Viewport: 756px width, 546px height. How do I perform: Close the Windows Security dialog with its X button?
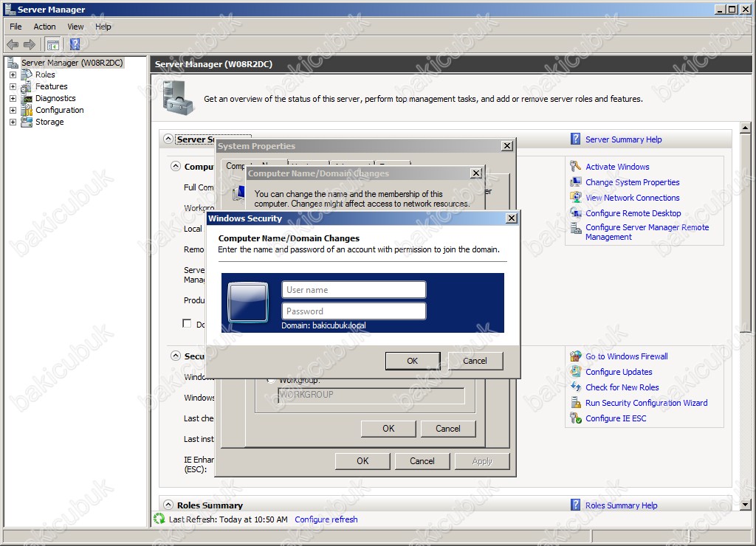512,218
